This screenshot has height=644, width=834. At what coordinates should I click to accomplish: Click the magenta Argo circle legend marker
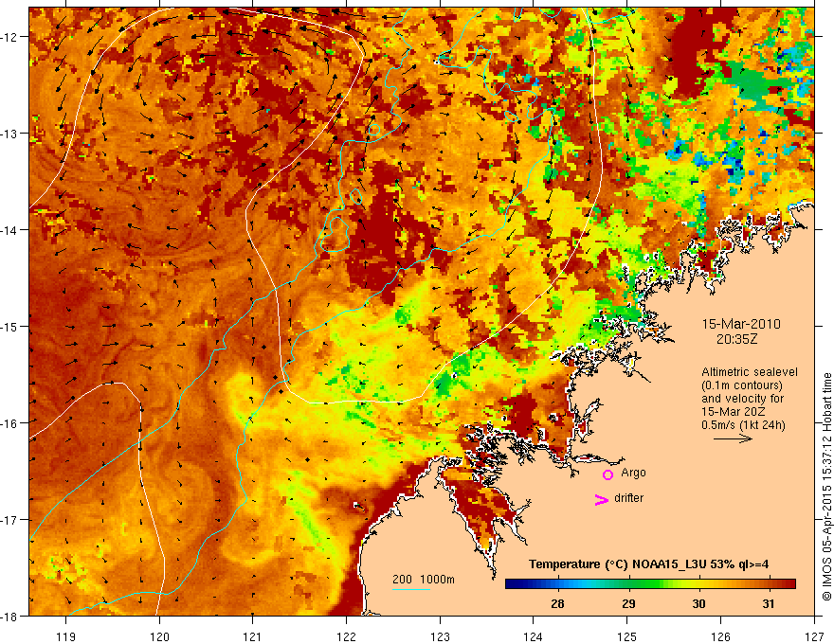coord(607,474)
